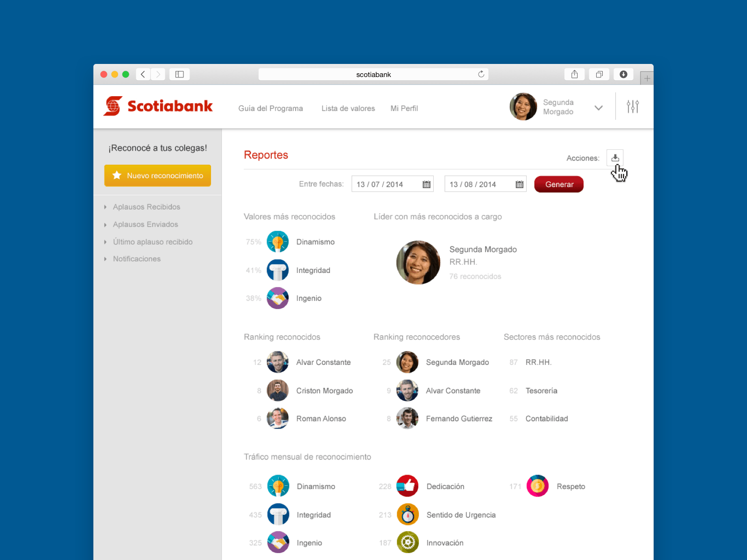747x560 pixels.
Task: Click the Nuevo reconocimiento button
Action: [x=158, y=175]
